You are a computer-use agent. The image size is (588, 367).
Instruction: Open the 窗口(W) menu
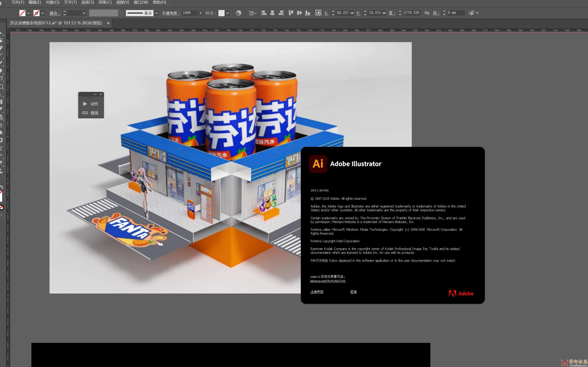point(141,2)
